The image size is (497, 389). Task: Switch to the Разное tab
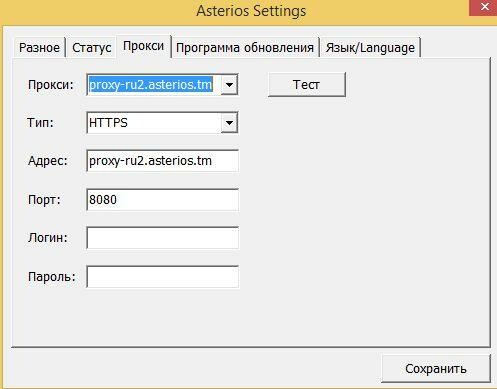click(39, 48)
